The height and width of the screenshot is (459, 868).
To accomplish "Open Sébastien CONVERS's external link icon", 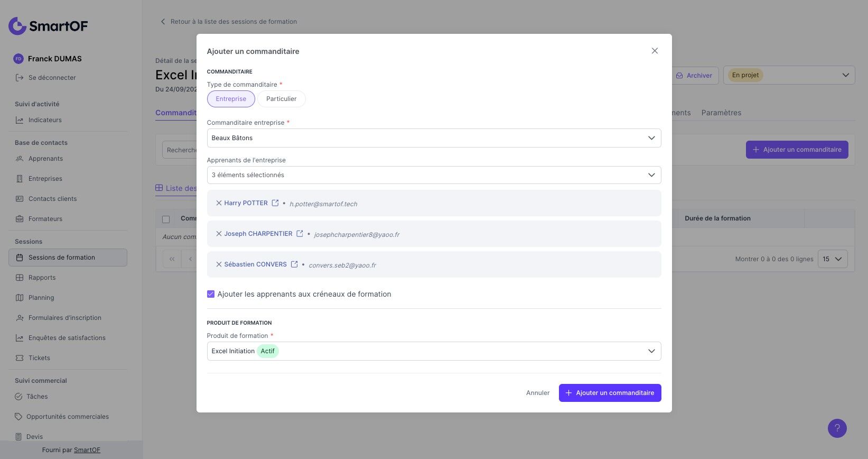I will click(x=294, y=264).
